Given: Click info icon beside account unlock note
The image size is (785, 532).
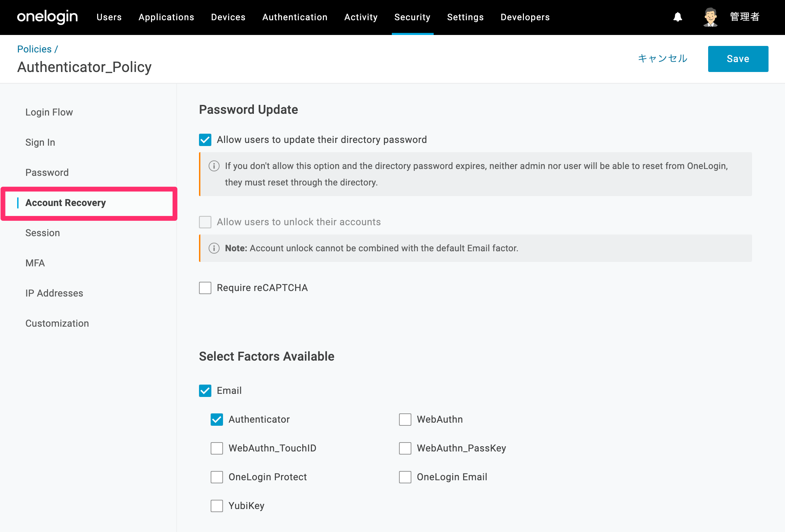Looking at the screenshot, I should click(214, 248).
